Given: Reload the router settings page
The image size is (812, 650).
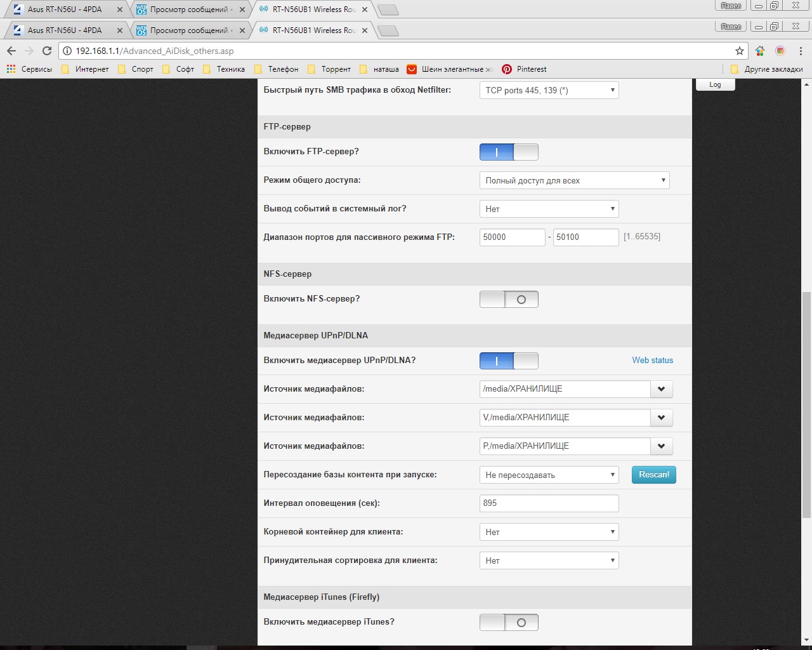Looking at the screenshot, I should coord(47,51).
